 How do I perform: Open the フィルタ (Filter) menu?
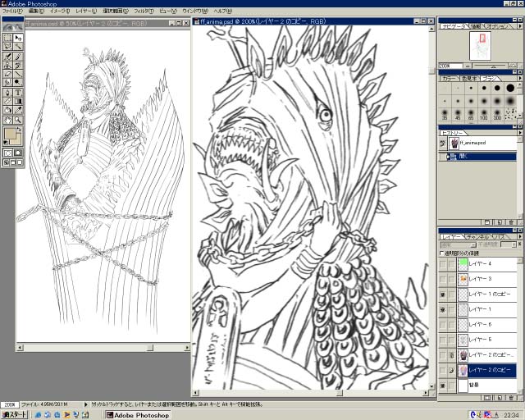click(143, 11)
